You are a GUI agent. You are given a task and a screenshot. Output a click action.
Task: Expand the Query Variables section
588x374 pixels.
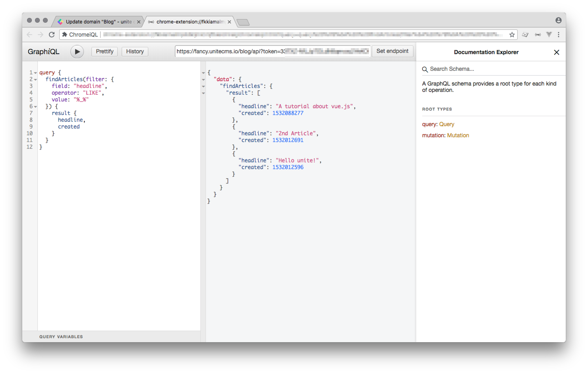pyautogui.click(x=61, y=337)
